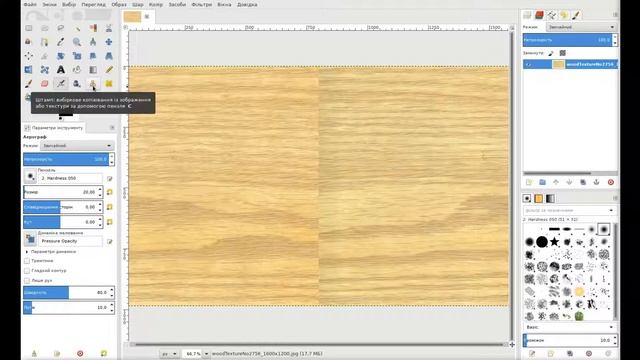Open the Файл menu

[30, 4]
